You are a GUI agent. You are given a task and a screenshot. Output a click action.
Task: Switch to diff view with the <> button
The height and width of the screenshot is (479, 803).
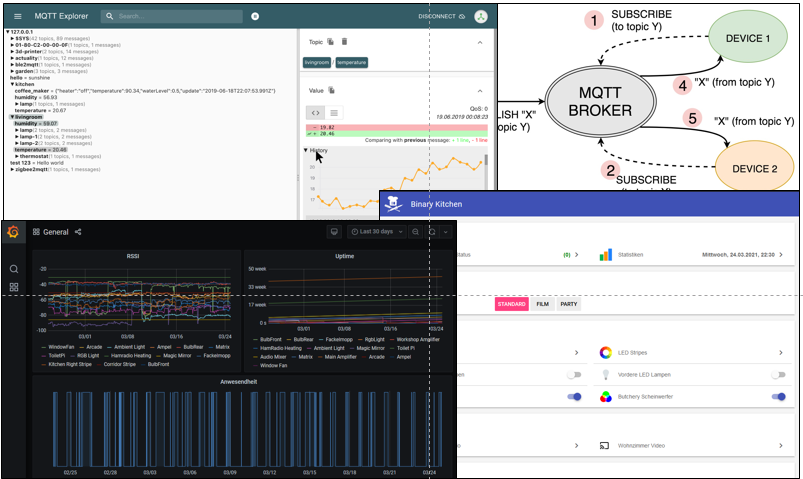coord(315,113)
